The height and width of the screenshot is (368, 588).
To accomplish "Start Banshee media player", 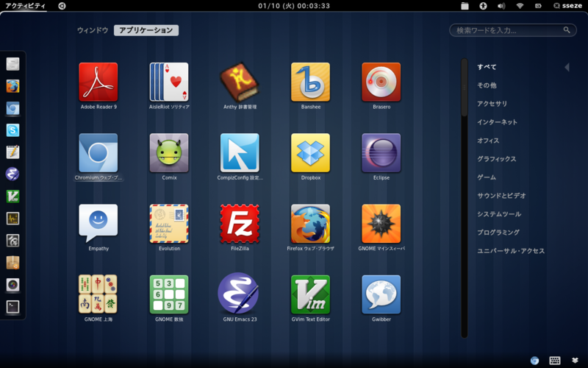I will (x=310, y=82).
